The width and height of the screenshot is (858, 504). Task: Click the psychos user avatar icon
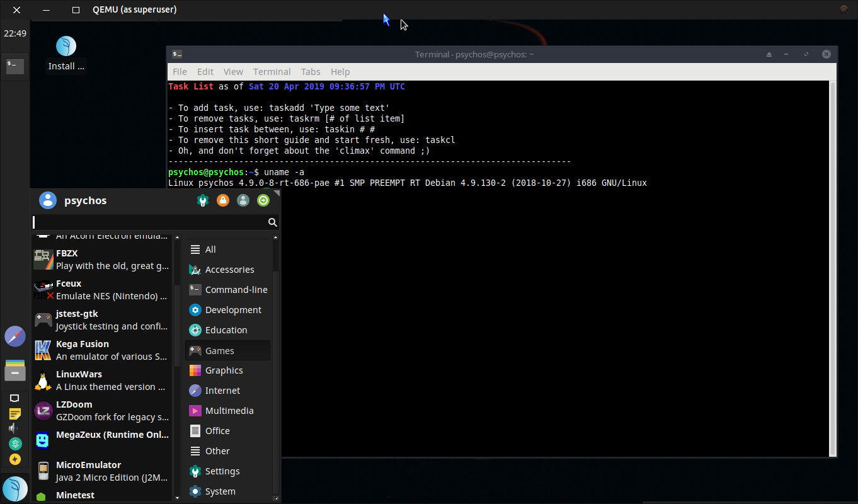point(48,200)
